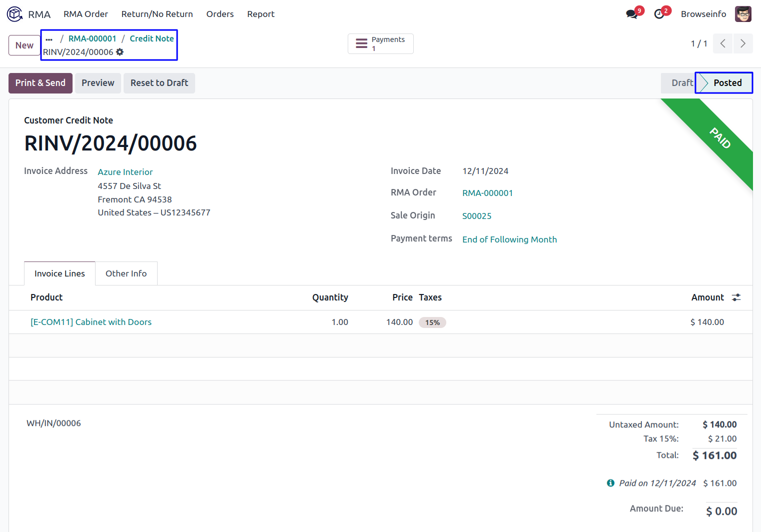761x532 pixels.
Task: Click the RMA app logo icon
Action: coord(15,14)
